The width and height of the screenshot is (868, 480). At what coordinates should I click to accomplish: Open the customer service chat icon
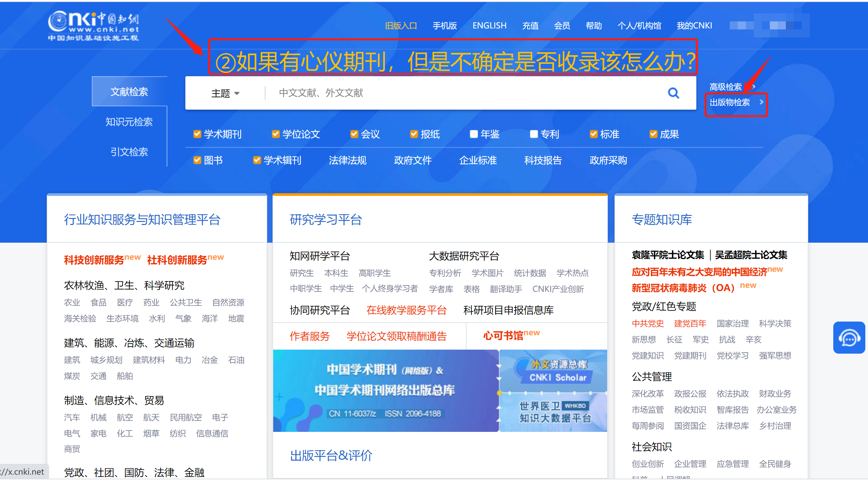(849, 338)
